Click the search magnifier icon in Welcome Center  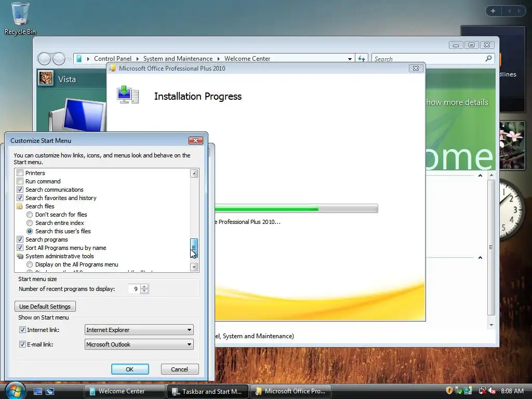tap(488, 58)
